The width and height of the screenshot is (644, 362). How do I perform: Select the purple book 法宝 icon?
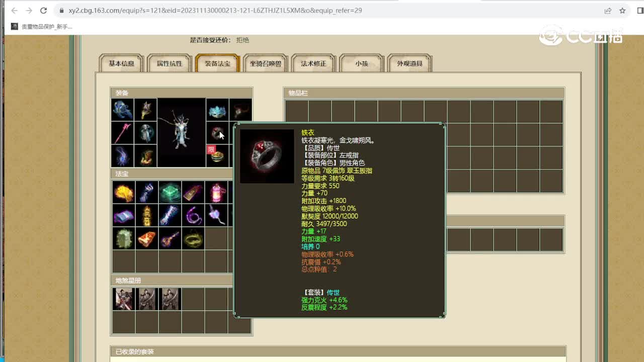coord(123,215)
